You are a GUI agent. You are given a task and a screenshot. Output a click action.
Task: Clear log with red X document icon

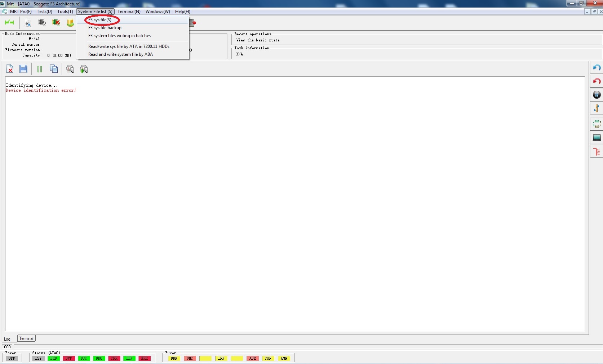pyautogui.click(x=10, y=69)
